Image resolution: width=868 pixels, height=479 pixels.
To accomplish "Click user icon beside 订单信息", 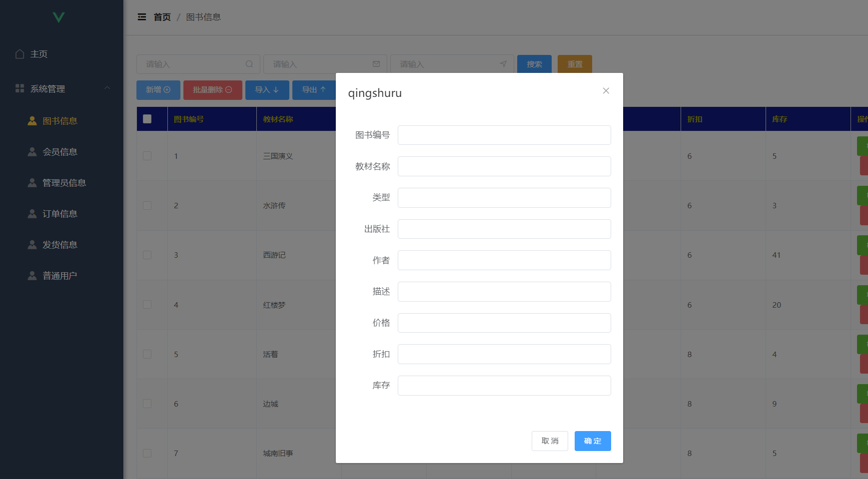I will [x=32, y=214].
